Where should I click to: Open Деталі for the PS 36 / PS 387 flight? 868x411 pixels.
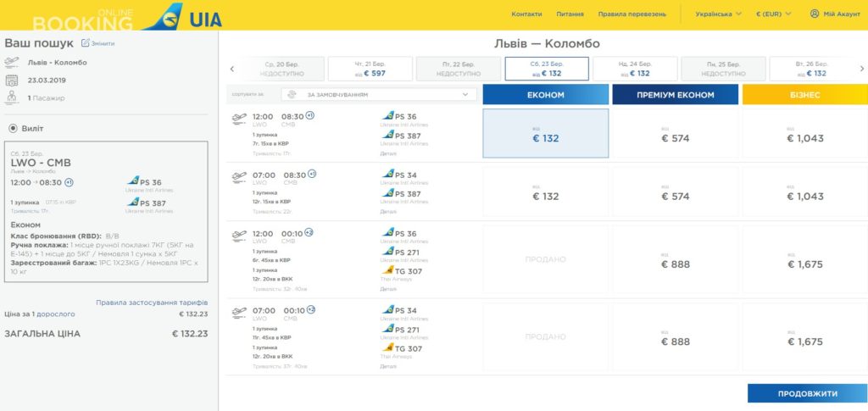click(x=388, y=153)
